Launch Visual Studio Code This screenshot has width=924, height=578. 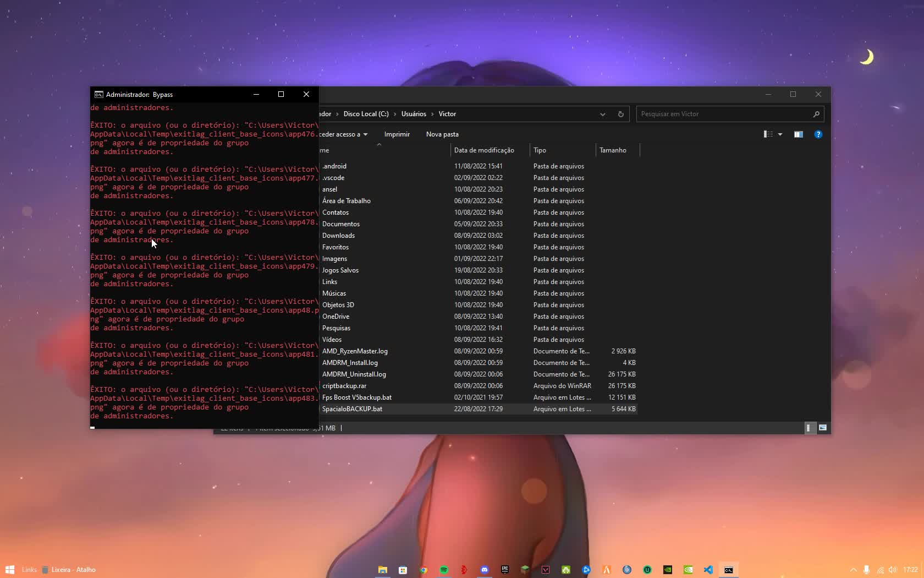click(x=708, y=570)
